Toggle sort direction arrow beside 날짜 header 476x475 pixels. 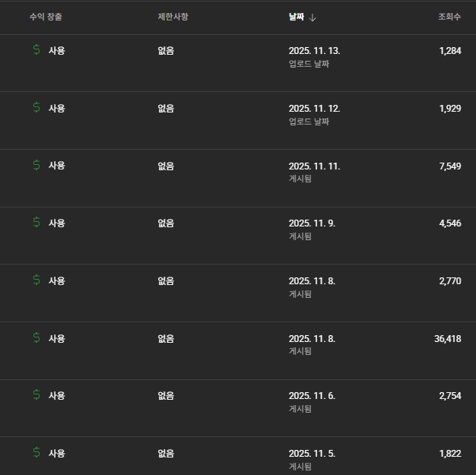click(x=313, y=17)
